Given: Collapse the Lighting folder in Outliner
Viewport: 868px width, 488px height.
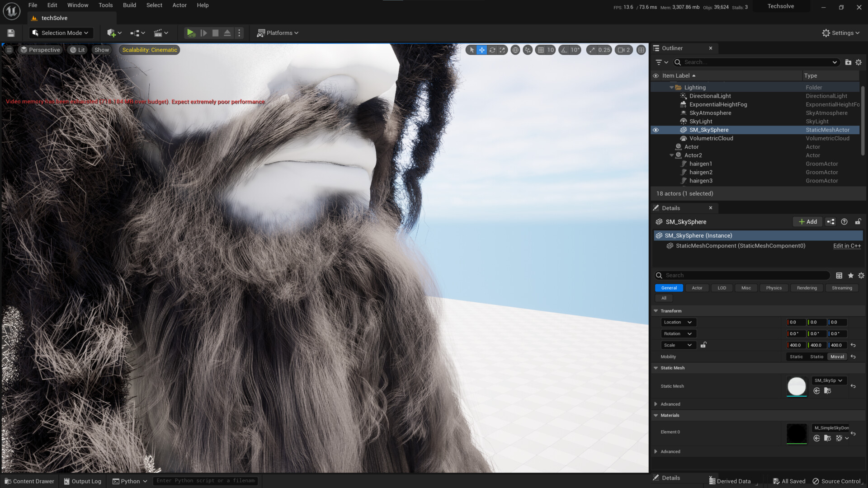Looking at the screenshot, I should [x=672, y=87].
